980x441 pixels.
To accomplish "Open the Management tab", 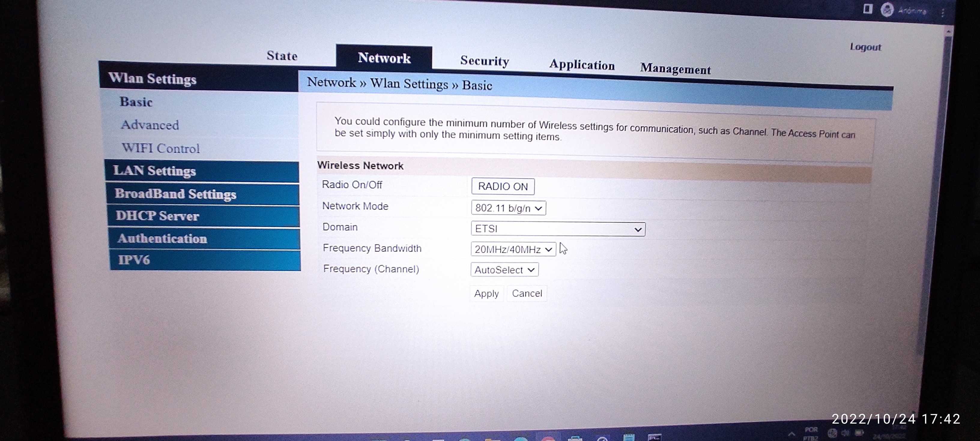I will point(675,69).
